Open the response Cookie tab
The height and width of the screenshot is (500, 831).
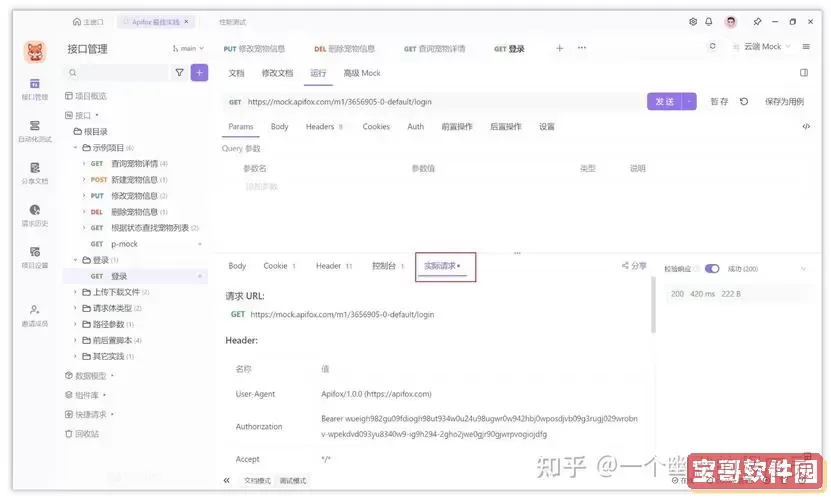279,266
